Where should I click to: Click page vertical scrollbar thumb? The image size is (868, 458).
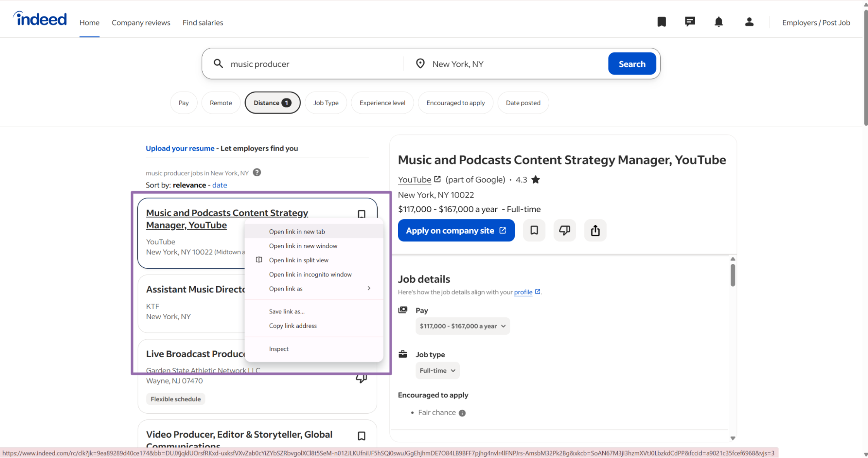click(865, 67)
